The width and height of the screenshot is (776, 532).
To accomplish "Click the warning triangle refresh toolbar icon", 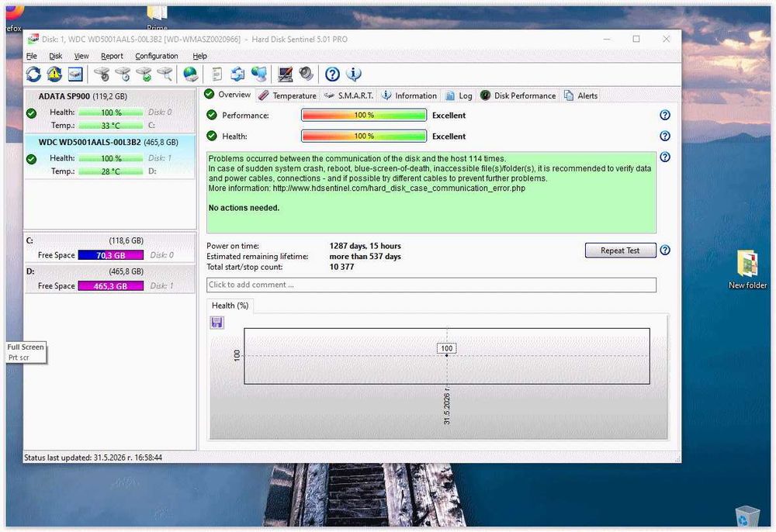I will coord(54,74).
